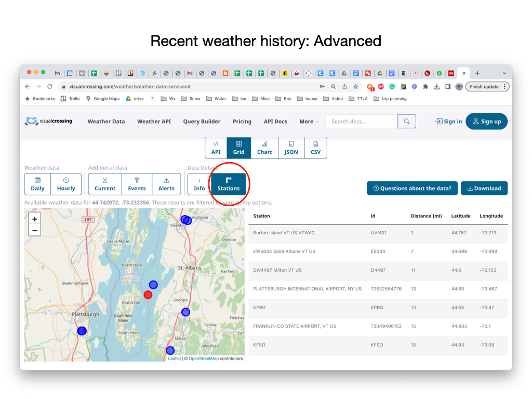Toggle Daily weather data

(x=37, y=184)
